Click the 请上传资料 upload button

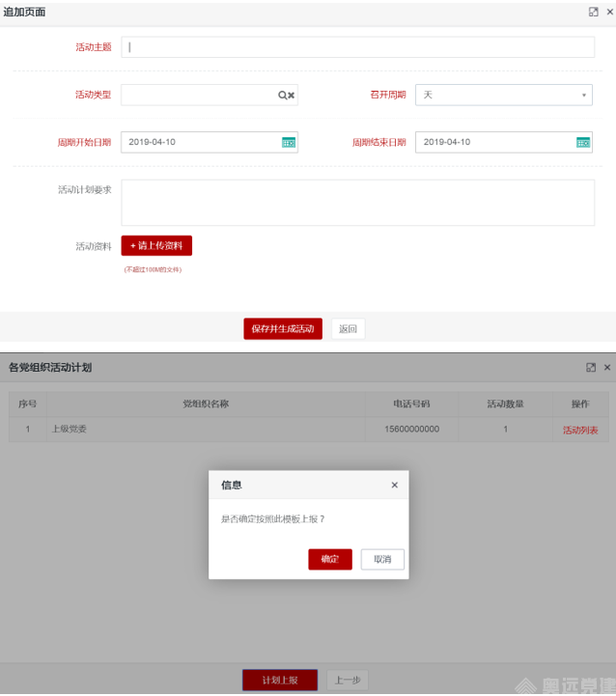[156, 245]
